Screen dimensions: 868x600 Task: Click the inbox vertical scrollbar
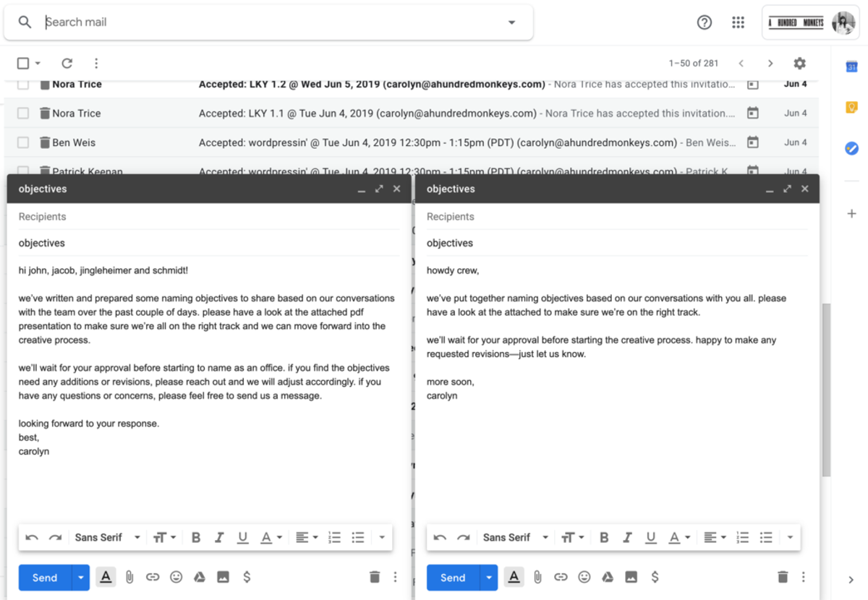pyautogui.click(x=826, y=390)
